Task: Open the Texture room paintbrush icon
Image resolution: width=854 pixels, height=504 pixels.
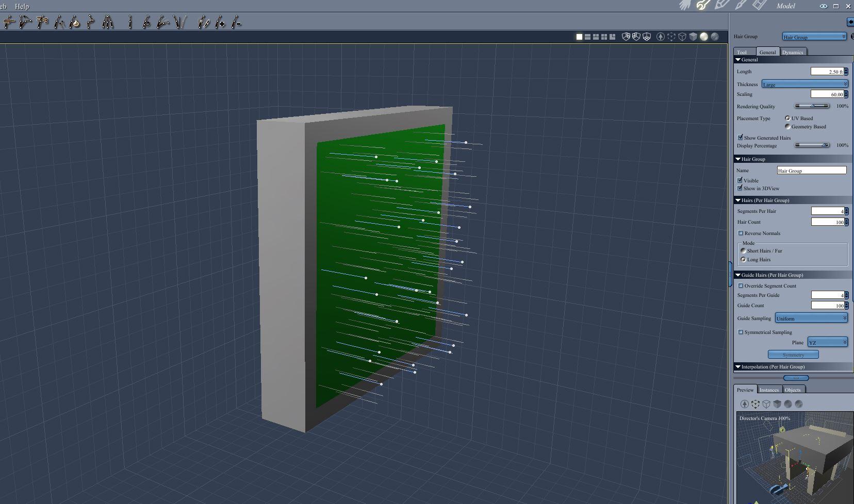Action: click(741, 5)
